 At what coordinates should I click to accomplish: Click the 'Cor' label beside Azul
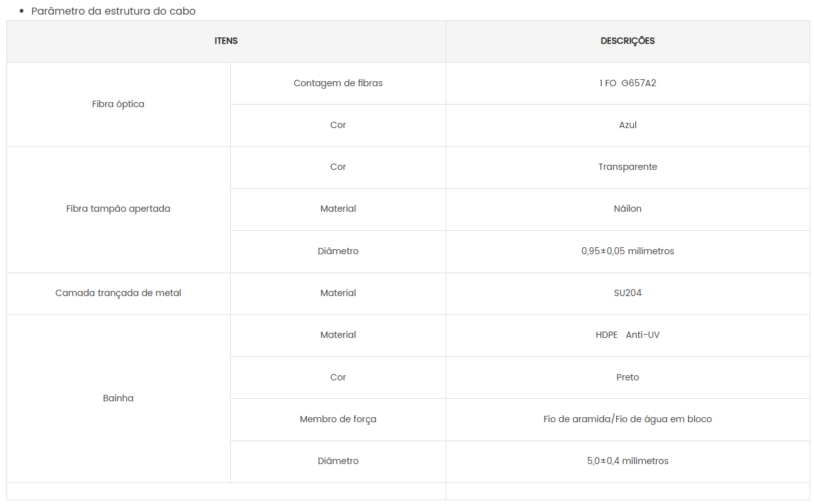click(x=338, y=125)
